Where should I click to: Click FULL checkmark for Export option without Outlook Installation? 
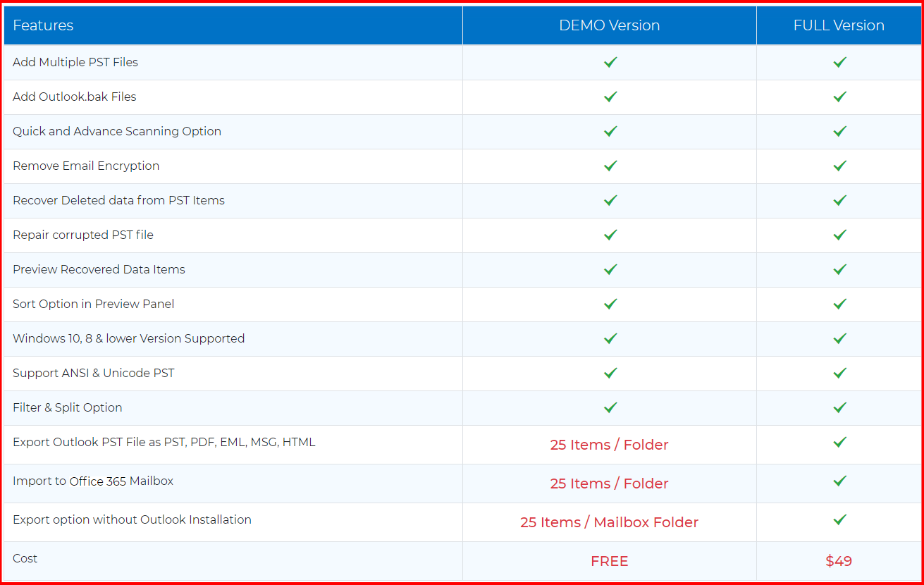(x=839, y=520)
